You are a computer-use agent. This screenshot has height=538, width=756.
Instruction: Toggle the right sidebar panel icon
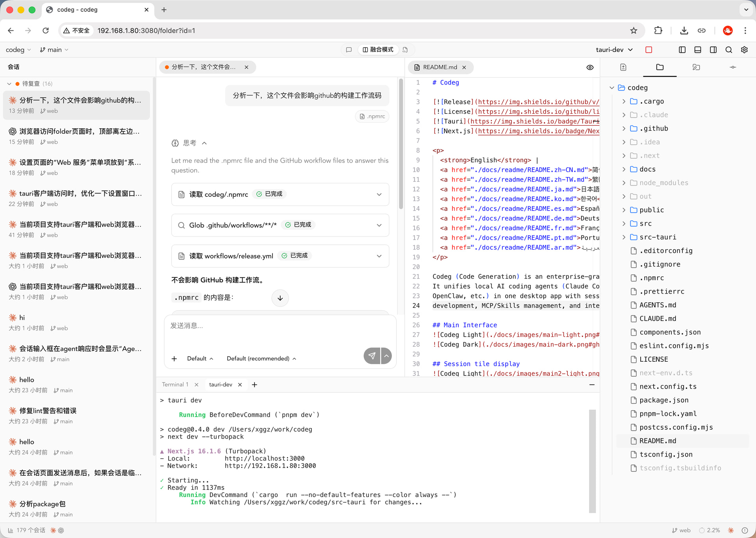point(713,50)
